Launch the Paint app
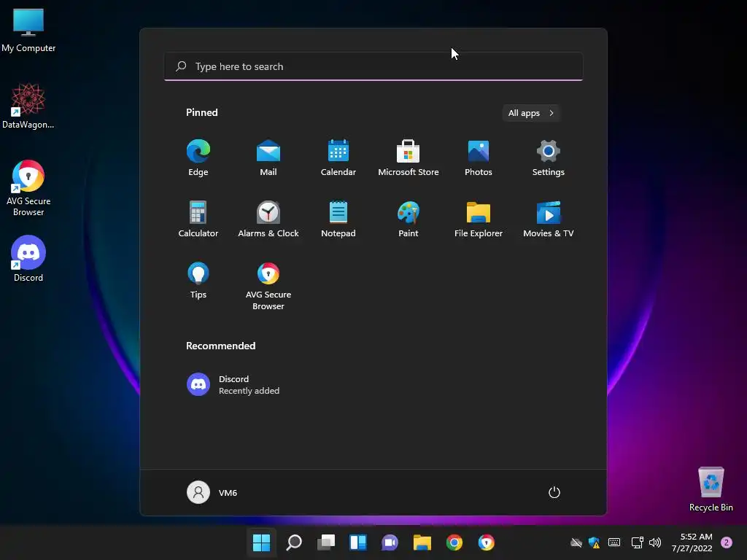 [x=409, y=219]
